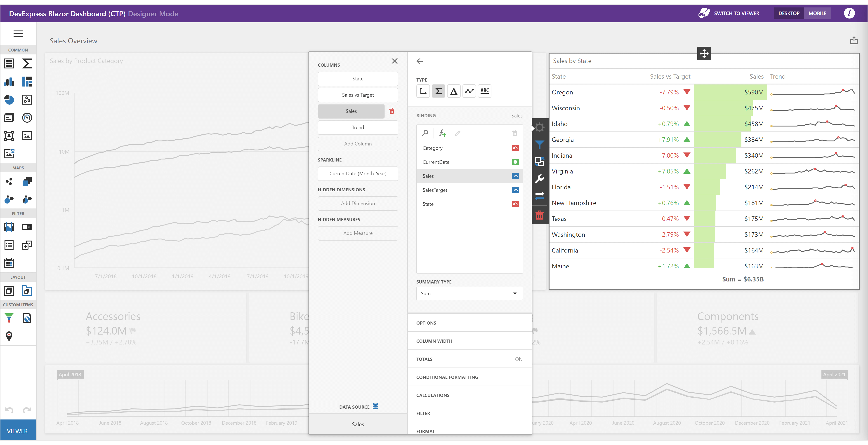Expand the Column Width options section
Viewport: 868px width, 445px height.
[434, 341]
